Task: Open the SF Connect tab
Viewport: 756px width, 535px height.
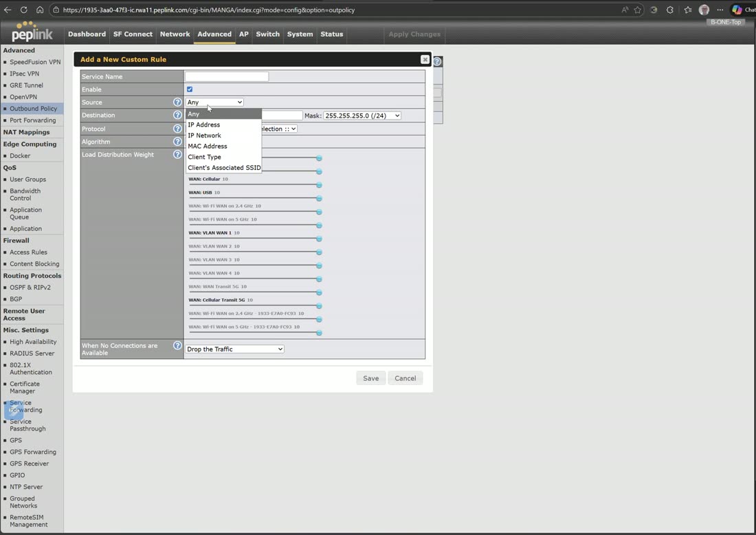Action: coord(133,34)
